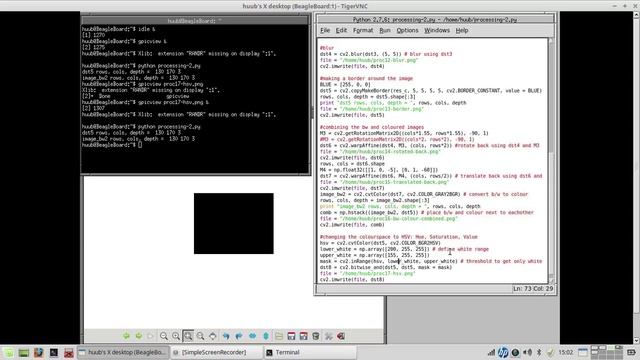The image size is (640, 360).
Task: Quit gpicview with exit icon
Action: 341,336
